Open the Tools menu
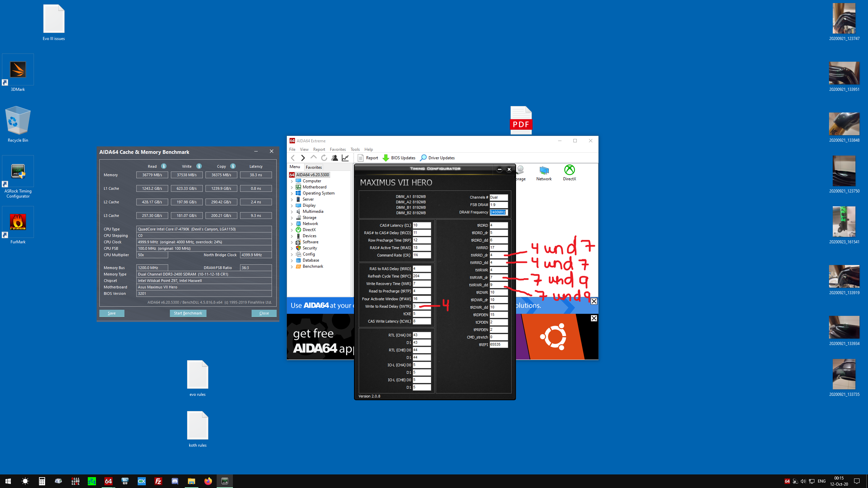 tap(355, 149)
